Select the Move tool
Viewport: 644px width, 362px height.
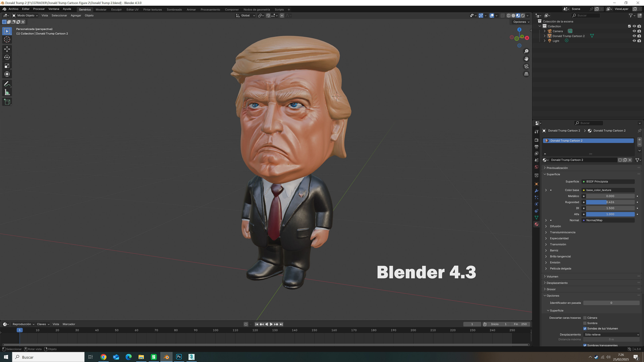coord(7,49)
